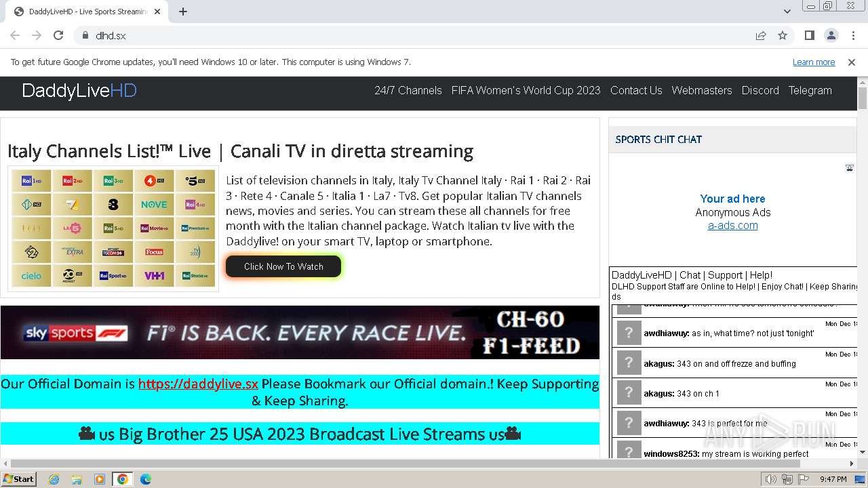Click the horizontal scrollbar right arrow
Image resolution: width=868 pixels, height=488 pixels.
[852, 464]
